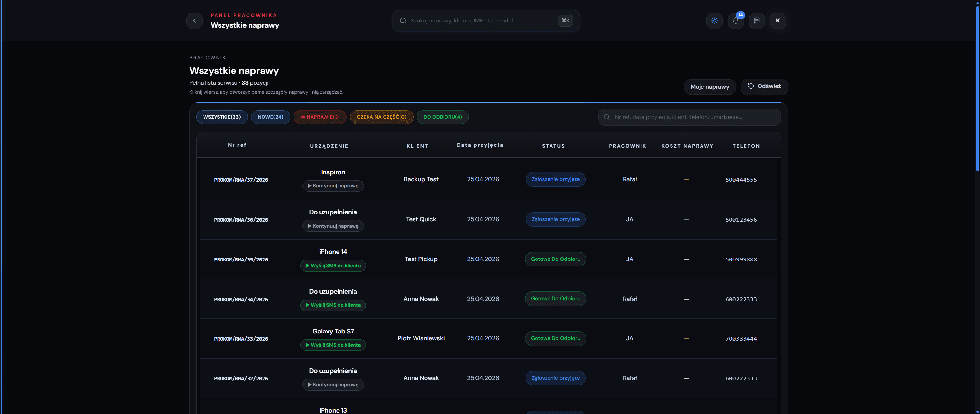
Task: Click phone number 500999888
Action: point(741,260)
